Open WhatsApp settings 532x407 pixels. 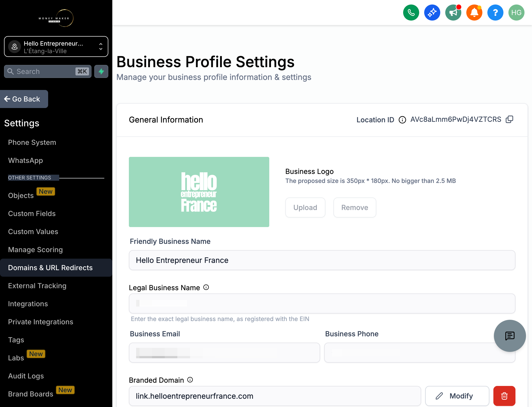point(25,160)
